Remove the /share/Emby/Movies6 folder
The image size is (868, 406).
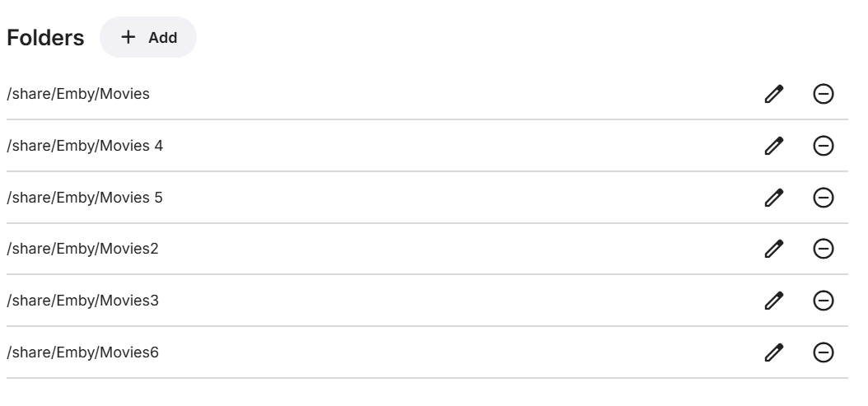[x=823, y=352]
